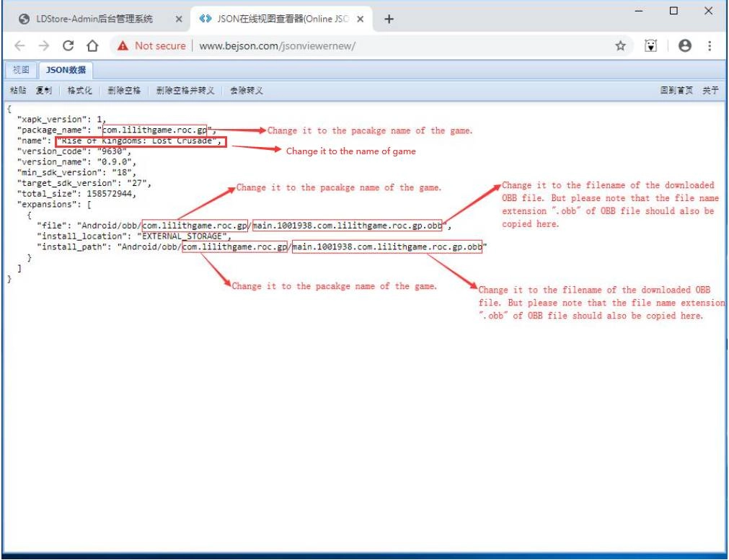Switch to the LDStore-Admin tab
The width and height of the screenshot is (729, 560).
(x=94, y=19)
